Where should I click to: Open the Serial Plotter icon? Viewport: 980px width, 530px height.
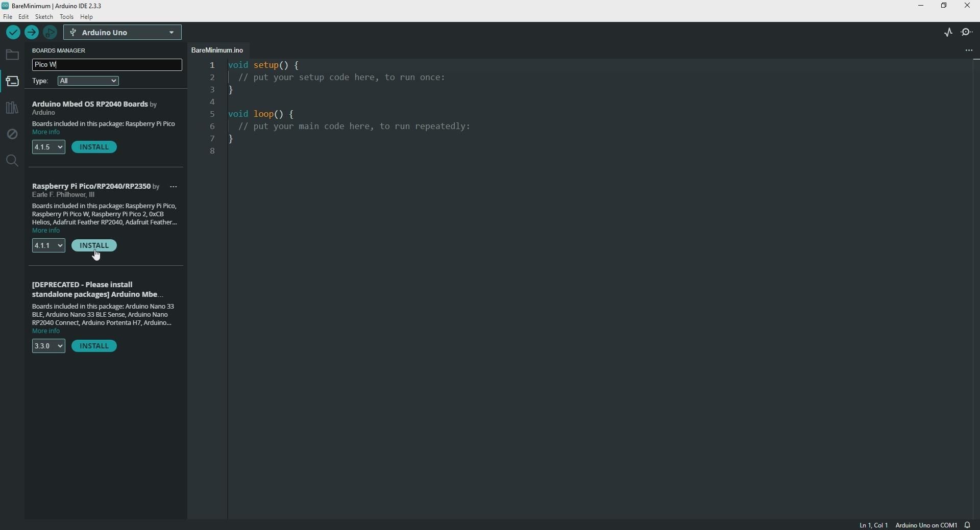pyautogui.click(x=948, y=33)
